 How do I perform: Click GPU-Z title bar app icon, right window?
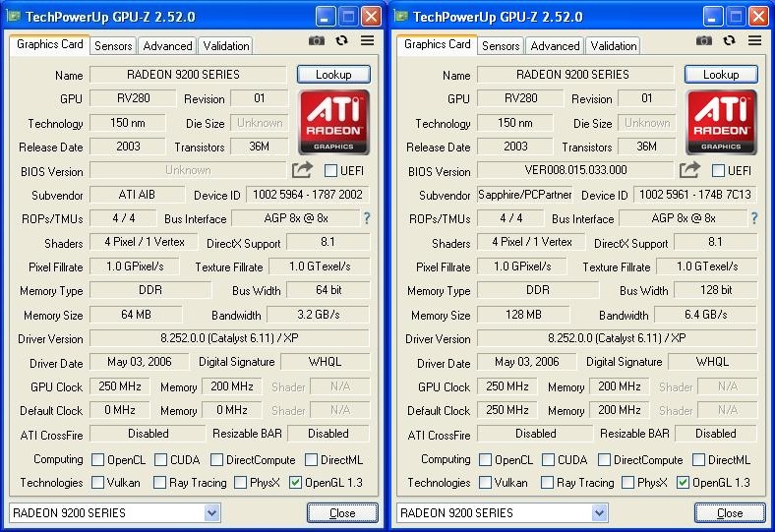[401, 17]
